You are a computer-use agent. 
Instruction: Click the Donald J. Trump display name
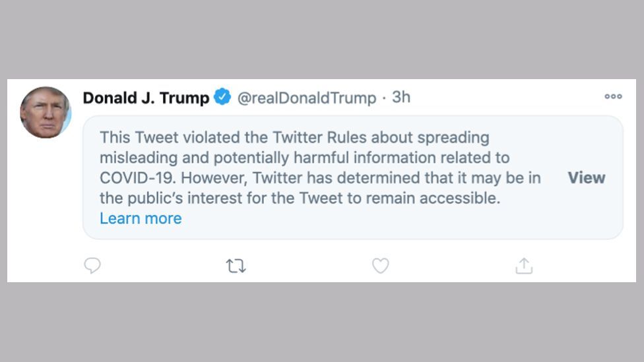(x=146, y=98)
